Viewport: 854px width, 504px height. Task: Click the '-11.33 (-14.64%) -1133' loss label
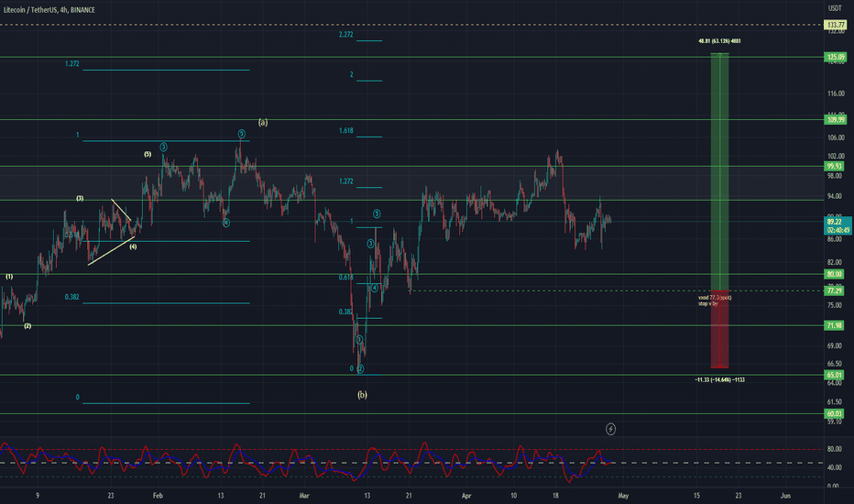click(719, 379)
